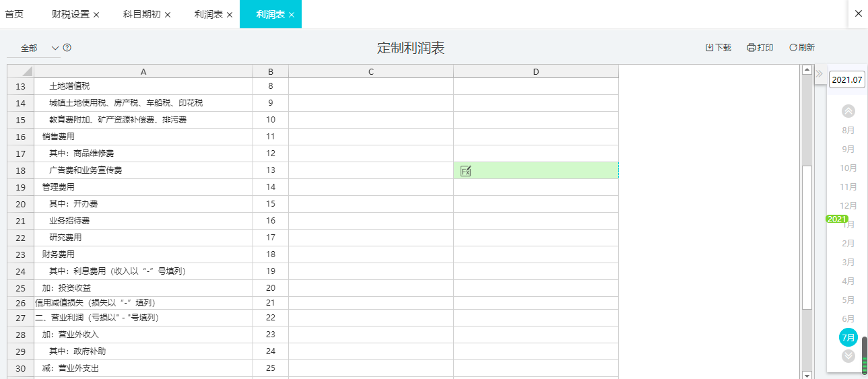Click the vertical scrollbar up arrow
868x379 pixels.
tap(807, 69)
